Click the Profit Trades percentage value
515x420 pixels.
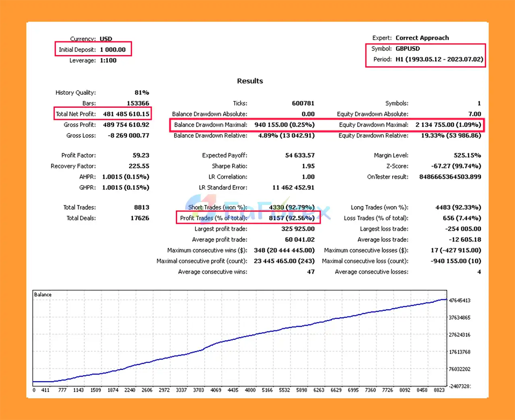[292, 218]
